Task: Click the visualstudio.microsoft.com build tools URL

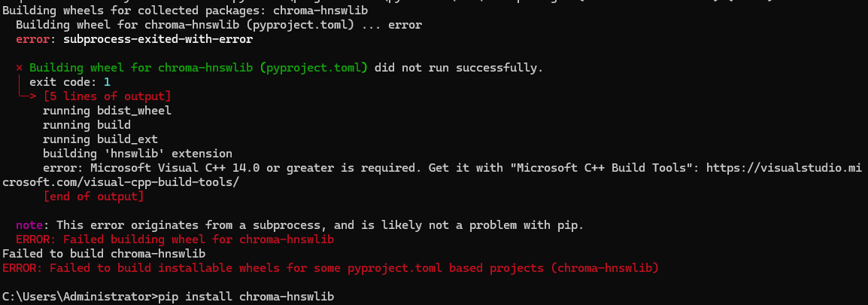Action: [x=785, y=168]
